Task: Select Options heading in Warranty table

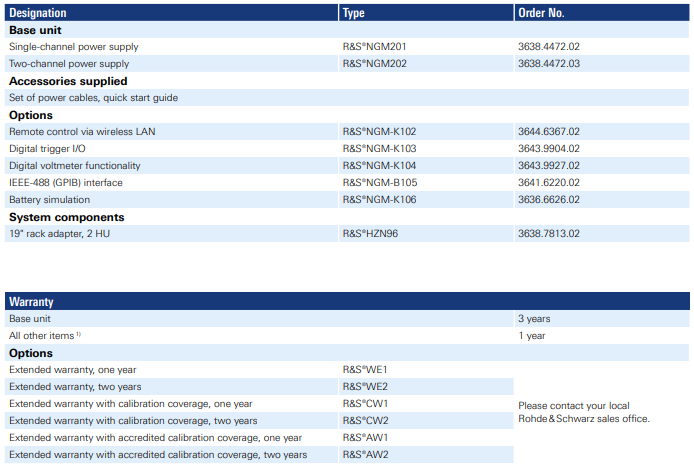Action: tap(31, 353)
